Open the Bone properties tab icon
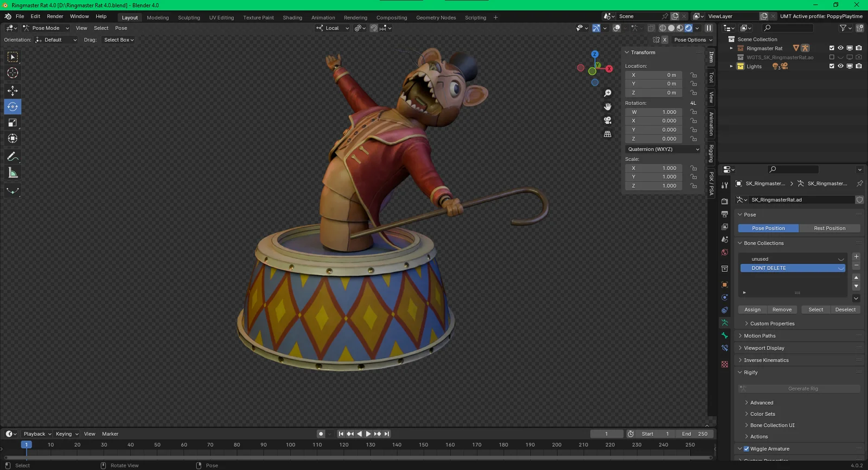The image size is (868, 470). (x=724, y=335)
